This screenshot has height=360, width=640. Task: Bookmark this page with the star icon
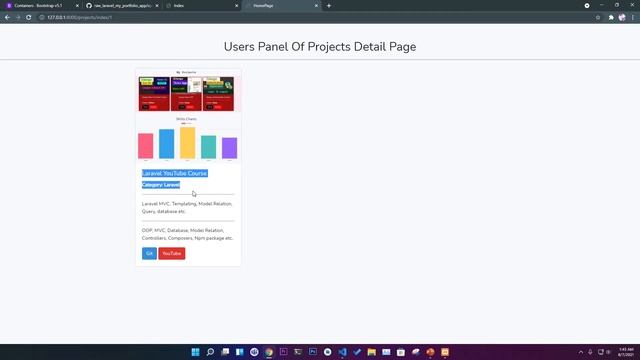point(598,18)
